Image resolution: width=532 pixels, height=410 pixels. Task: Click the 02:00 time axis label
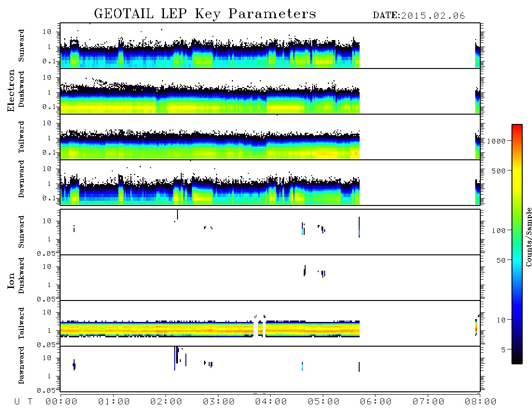click(166, 402)
